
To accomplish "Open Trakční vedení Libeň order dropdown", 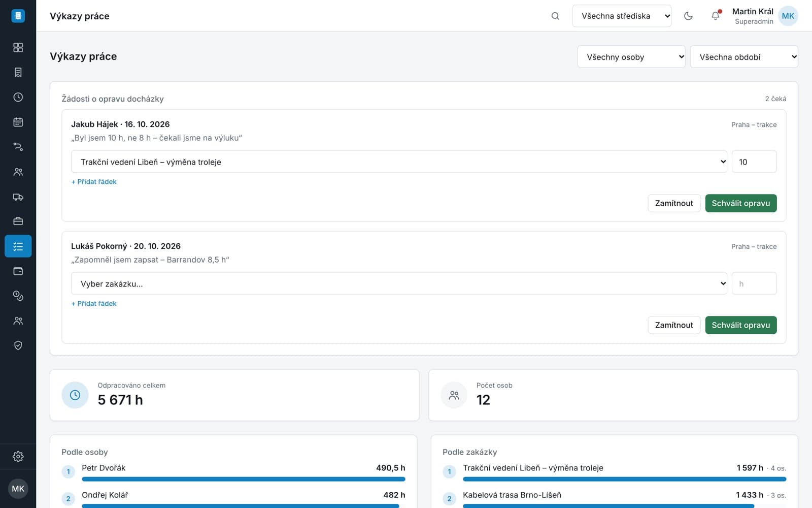I will pos(399,162).
